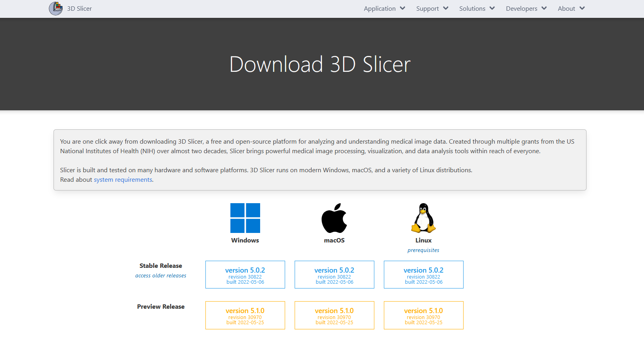The width and height of the screenshot is (644, 350).
Task: Download stable version 5.0.2 for Linux
Action: pyautogui.click(x=424, y=275)
